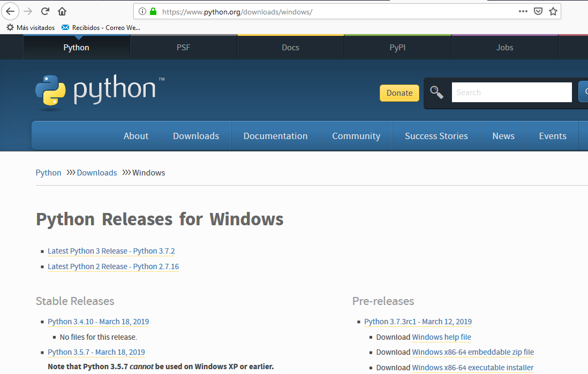Screen dimensions: 588x374
Task: Download the Windows x86-64 embeddable zip file
Action: (x=473, y=352)
